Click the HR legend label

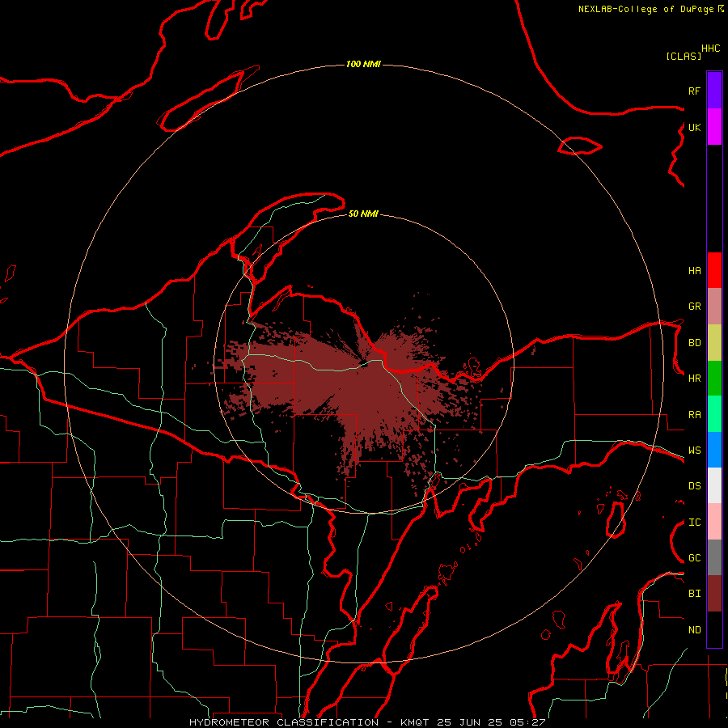[x=694, y=379]
